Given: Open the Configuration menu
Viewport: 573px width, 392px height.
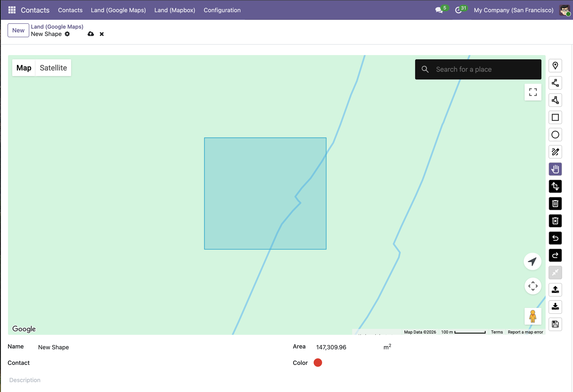Looking at the screenshot, I should click(222, 10).
